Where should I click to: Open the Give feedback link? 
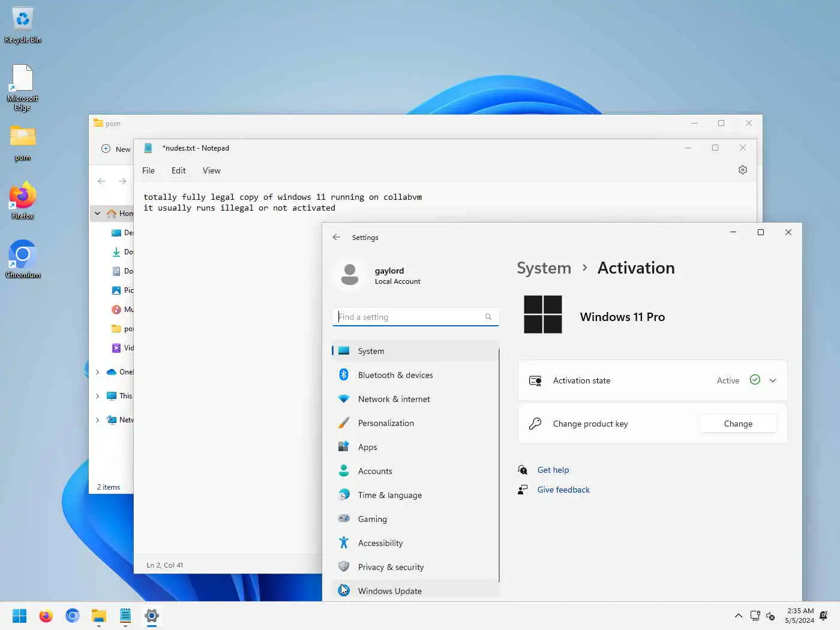(563, 490)
